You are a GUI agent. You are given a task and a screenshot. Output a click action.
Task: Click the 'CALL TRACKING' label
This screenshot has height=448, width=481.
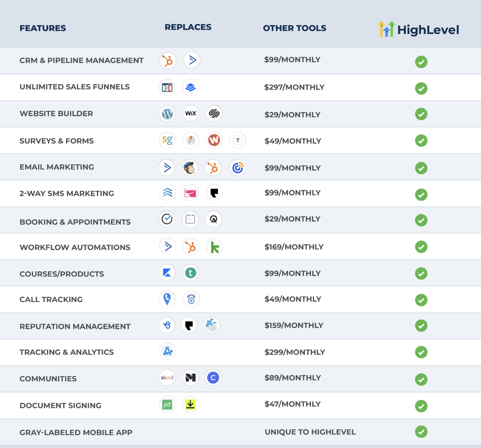51,299
